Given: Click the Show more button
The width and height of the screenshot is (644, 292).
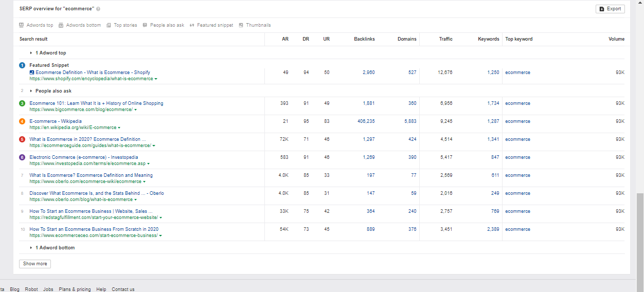Looking at the screenshot, I should coord(35,264).
